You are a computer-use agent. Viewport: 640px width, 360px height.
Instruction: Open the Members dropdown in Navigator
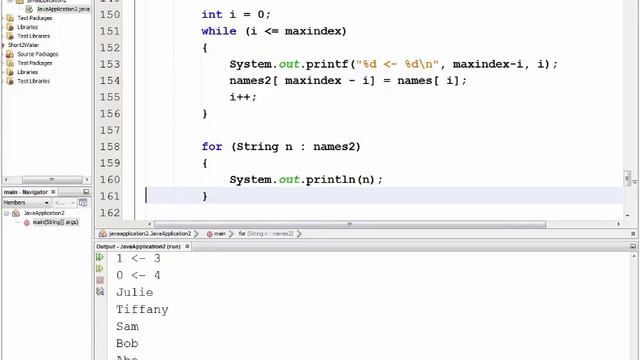point(26,203)
